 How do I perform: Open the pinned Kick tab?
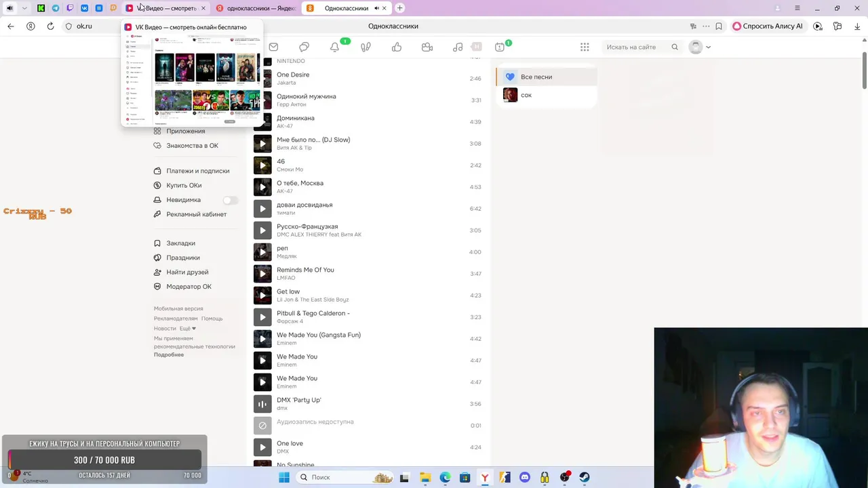pos(41,8)
